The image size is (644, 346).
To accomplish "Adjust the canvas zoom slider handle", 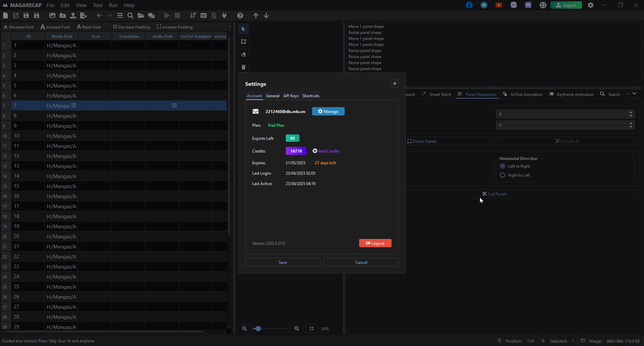I will [258, 329].
